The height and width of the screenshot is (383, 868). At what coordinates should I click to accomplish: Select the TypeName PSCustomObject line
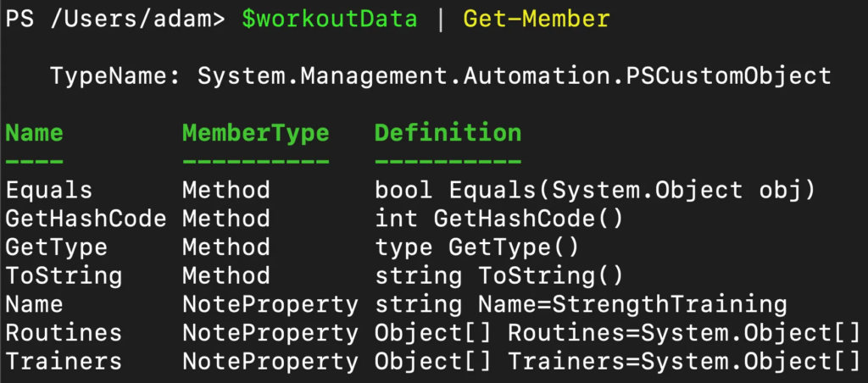(441, 75)
